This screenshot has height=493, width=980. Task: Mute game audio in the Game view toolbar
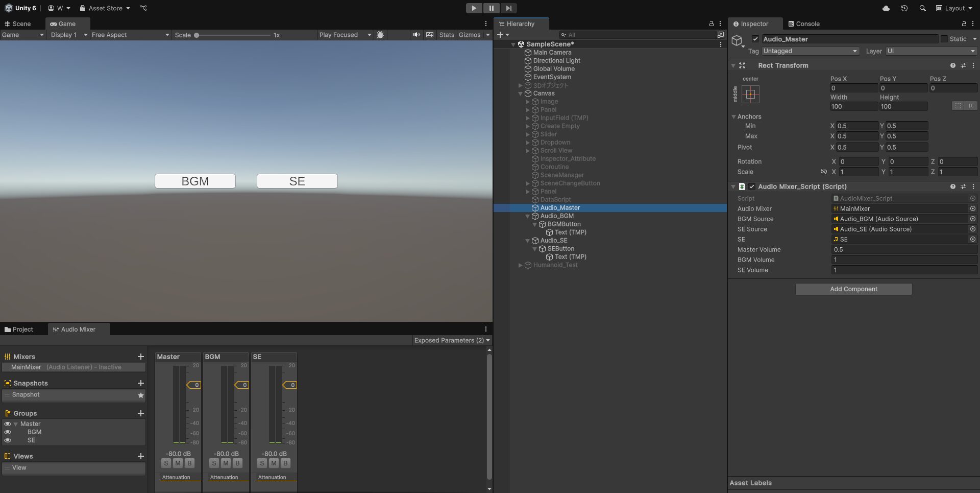416,35
